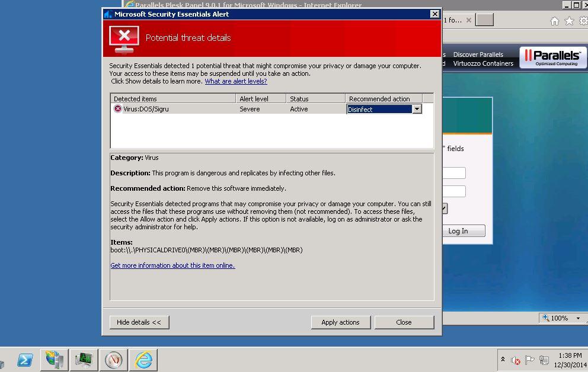Launch Windows PowerShell from the taskbar
Image resolution: width=588 pixels, height=372 pixels.
coord(25,360)
